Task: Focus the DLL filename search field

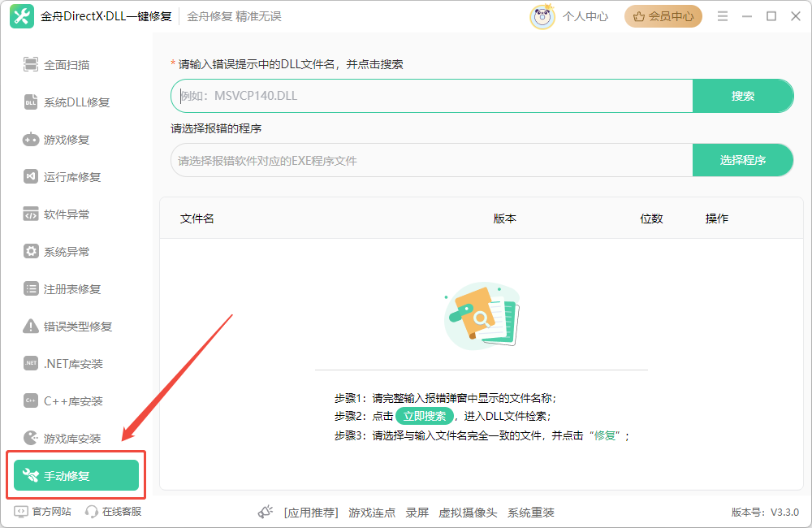Action: click(x=432, y=96)
